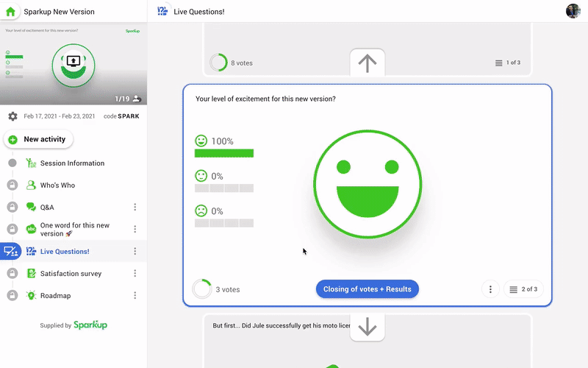The height and width of the screenshot is (368, 588).
Task: Open Roadmap three-dot menu
Action: pyautogui.click(x=135, y=295)
